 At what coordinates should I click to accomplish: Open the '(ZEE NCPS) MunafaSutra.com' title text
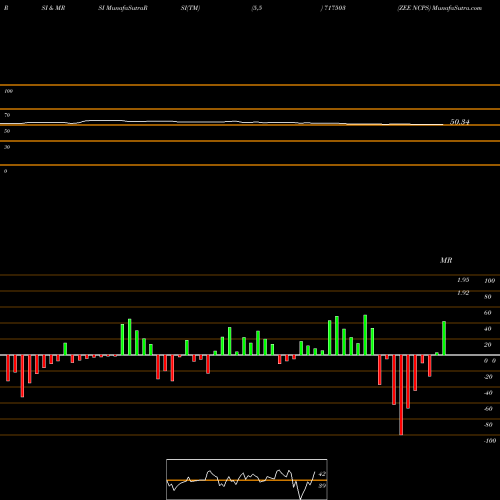click(x=440, y=8)
